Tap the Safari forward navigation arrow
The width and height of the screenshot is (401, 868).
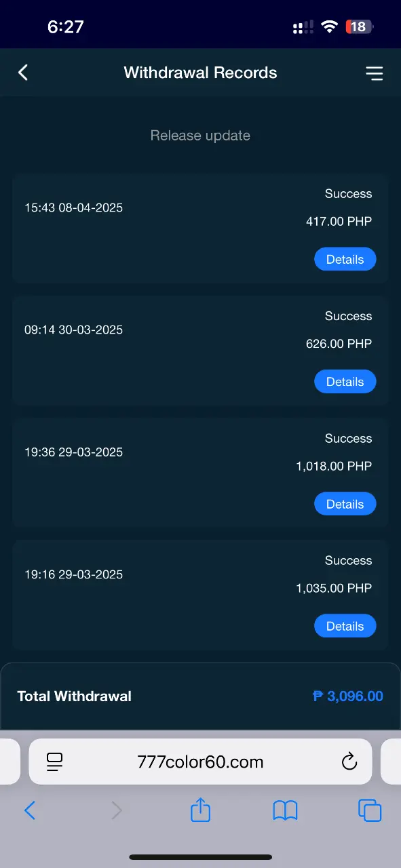tap(117, 810)
